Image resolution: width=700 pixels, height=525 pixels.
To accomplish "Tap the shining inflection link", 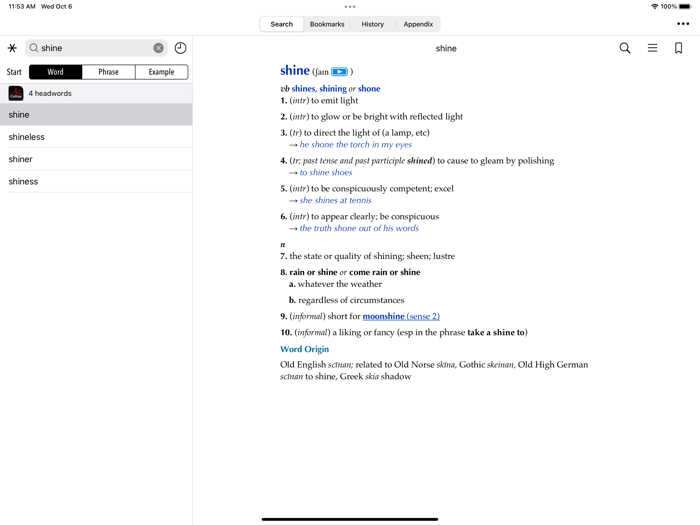I will pyautogui.click(x=333, y=88).
